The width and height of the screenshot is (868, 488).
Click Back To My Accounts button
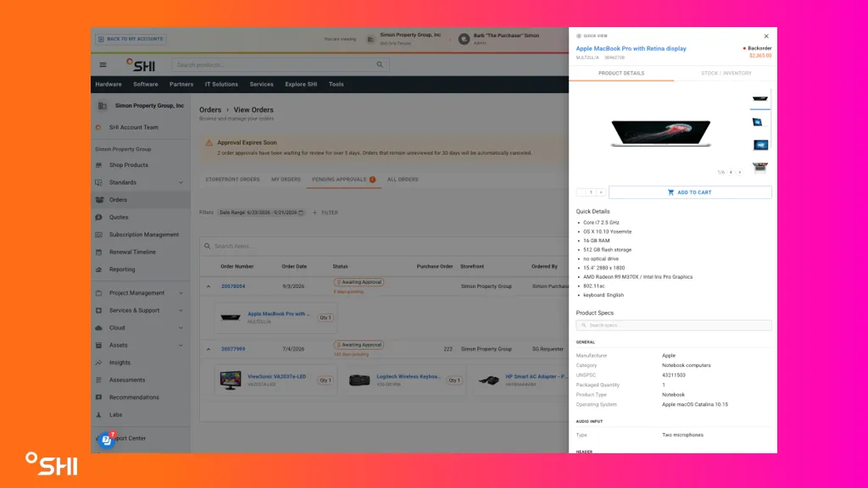pyautogui.click(x=131, y=39)
